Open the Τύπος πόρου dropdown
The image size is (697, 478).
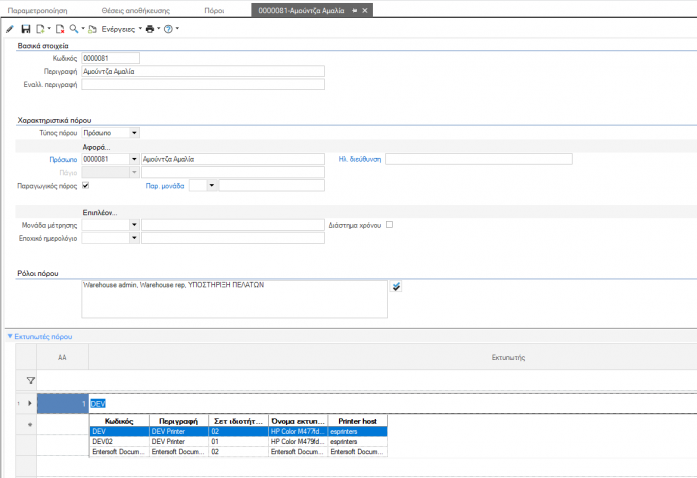(x=134, y=133)
